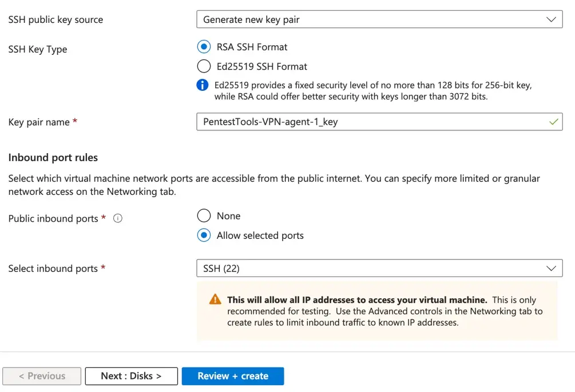Click the orange warning triangle icon
Image resolution: width=575 pixels, height=392 pixels.
coord(215,299)
